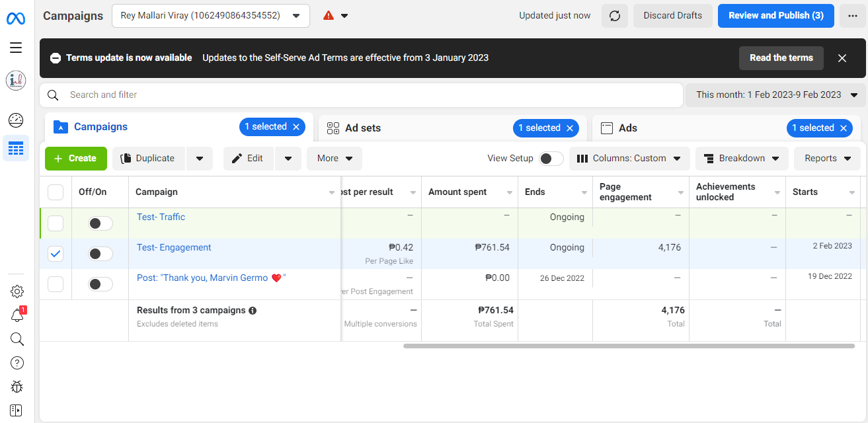Image resolution: width=868 pixels, height=423 pixels.
Task: Click the sidebar search magnifier icon
Action: point(17,339)
